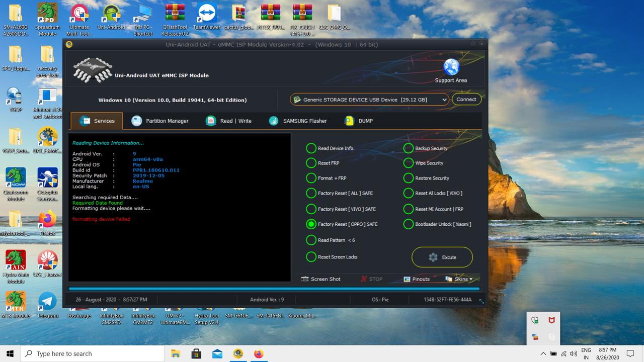Open UAT_EMMC desktop shortcut
Screen dimensions: 644x362
pyautogui.click(x=47, y=140)
